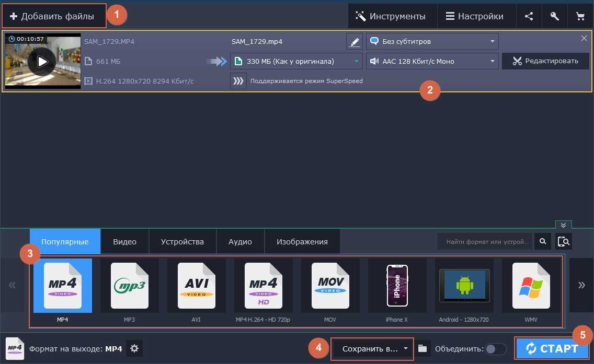
Task: Click the Добавить файлы button
Action: (54, 16)
